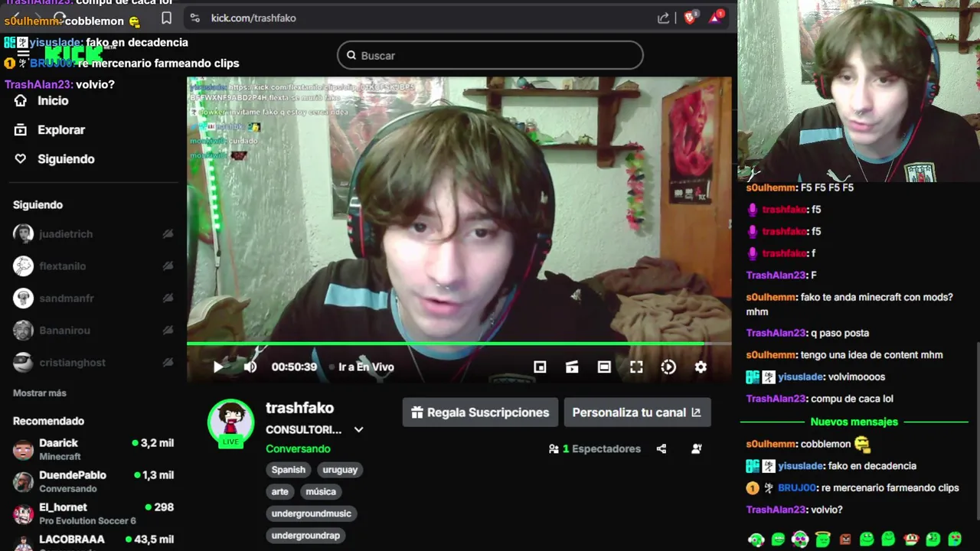
Task: Insert the red mushroom cap emote
Action: click(x=911, y=540)
